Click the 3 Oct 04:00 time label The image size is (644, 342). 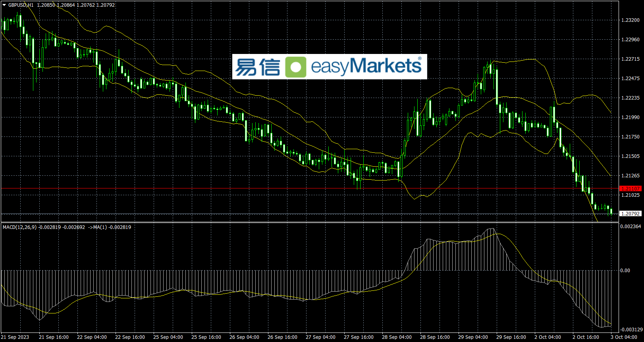[624, 337]
